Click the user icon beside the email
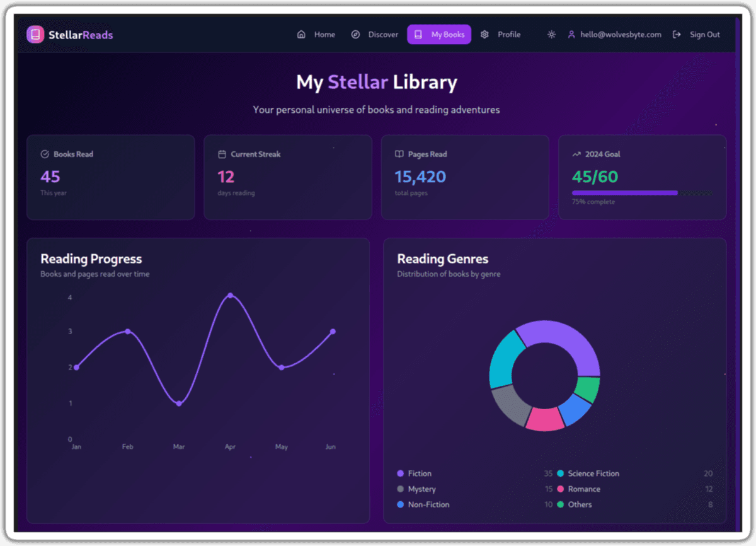This screenshot has width=756, height=546. tap(571, 35)
